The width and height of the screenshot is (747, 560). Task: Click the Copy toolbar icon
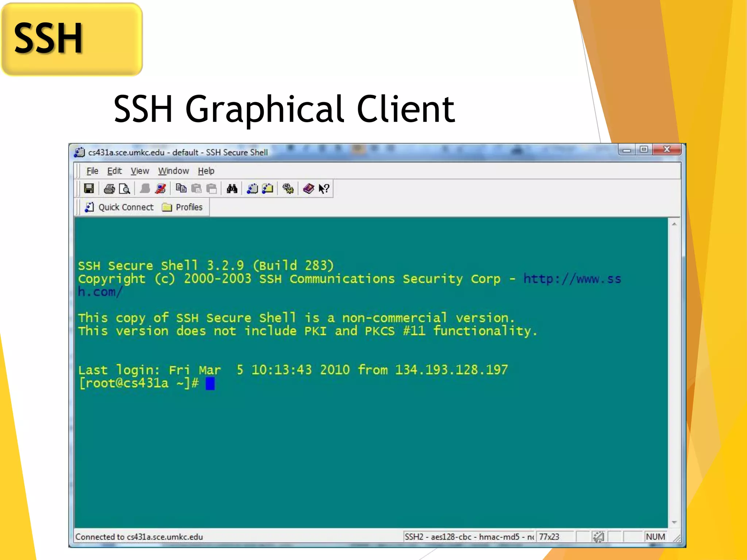[181, 188]
